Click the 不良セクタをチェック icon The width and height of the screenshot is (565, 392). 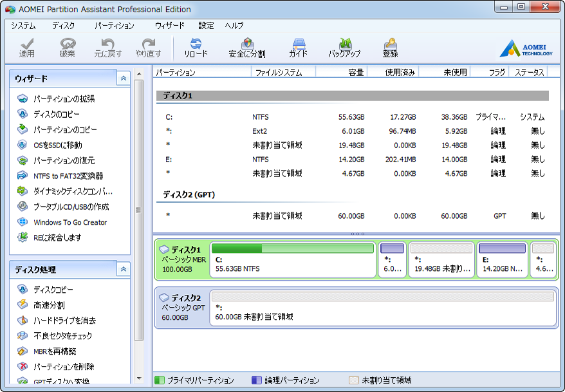pos(23,336)
